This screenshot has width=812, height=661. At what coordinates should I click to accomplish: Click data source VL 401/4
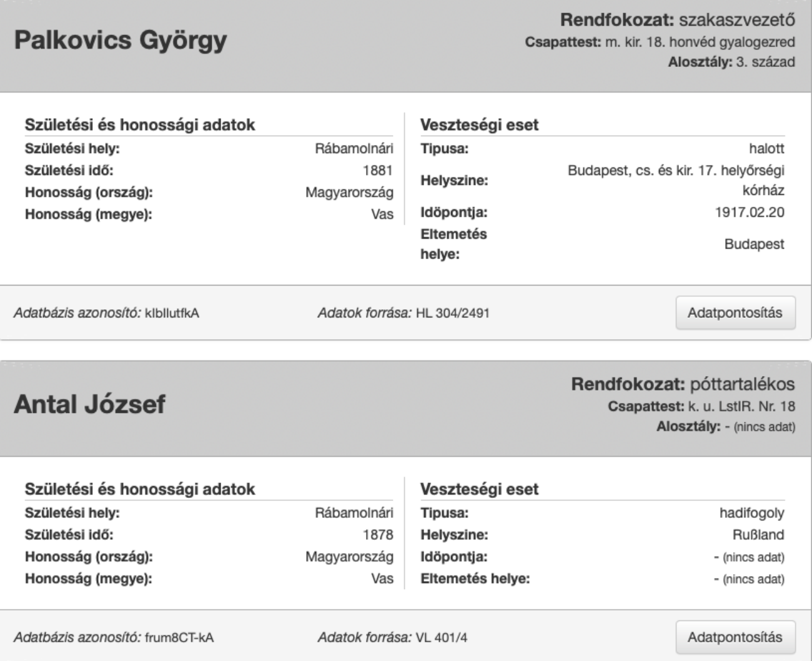[x=442, y=638]
